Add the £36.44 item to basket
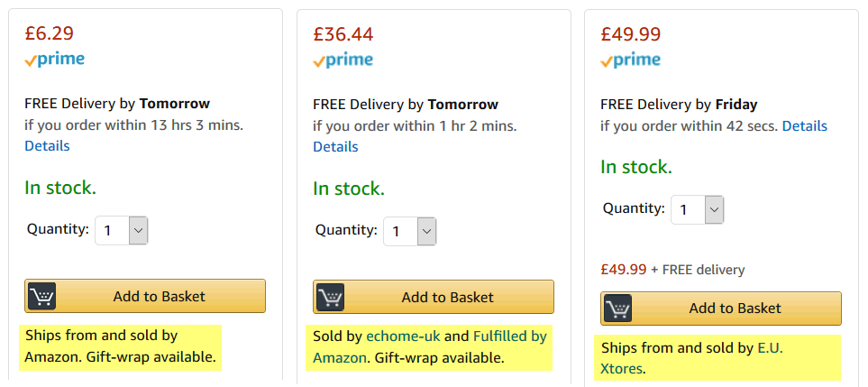This screenshot has width=868, height=387. pos(434,297)
